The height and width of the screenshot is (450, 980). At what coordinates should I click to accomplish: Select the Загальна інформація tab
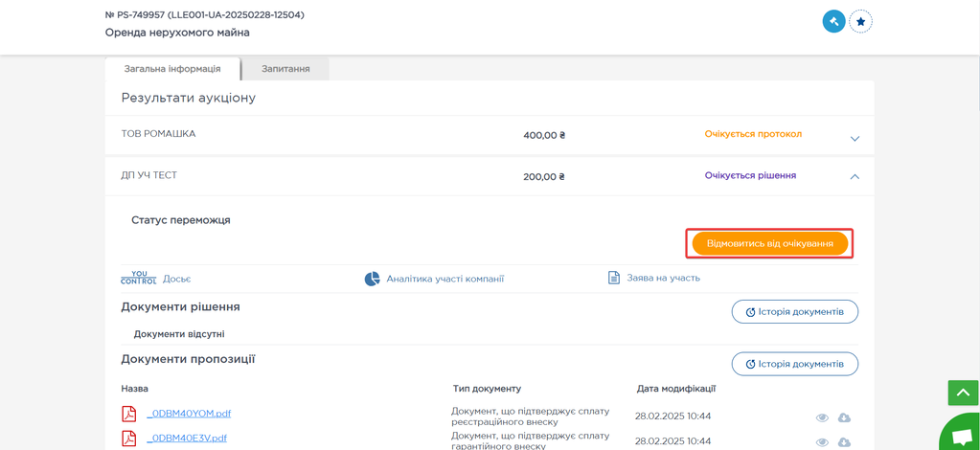172,69
